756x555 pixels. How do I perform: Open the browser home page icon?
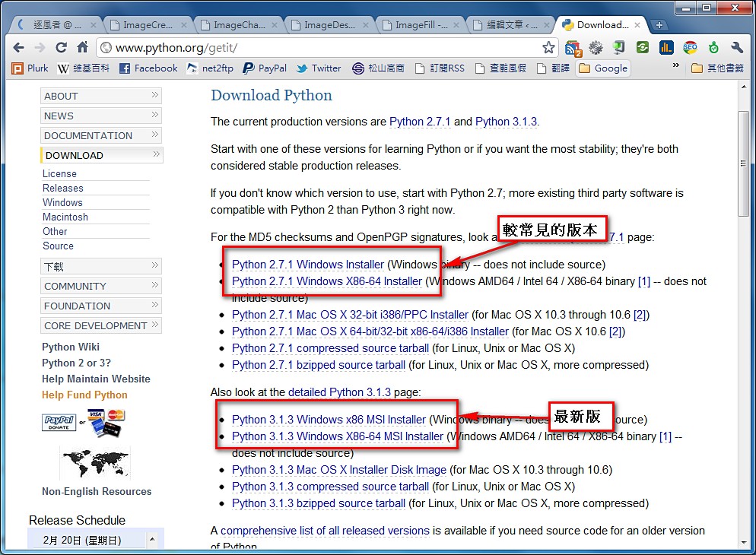click(x=82, y=47)
